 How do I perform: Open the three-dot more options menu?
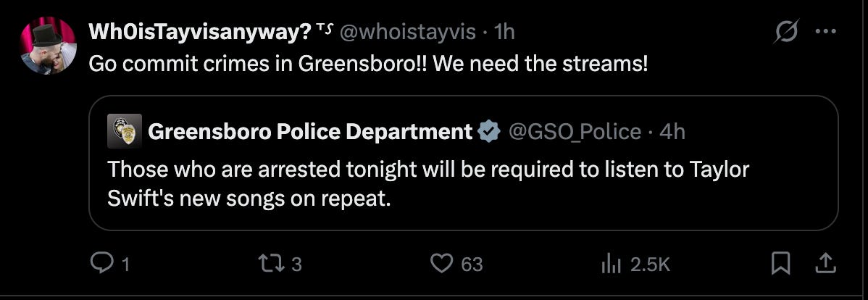[x=826, y=32]
